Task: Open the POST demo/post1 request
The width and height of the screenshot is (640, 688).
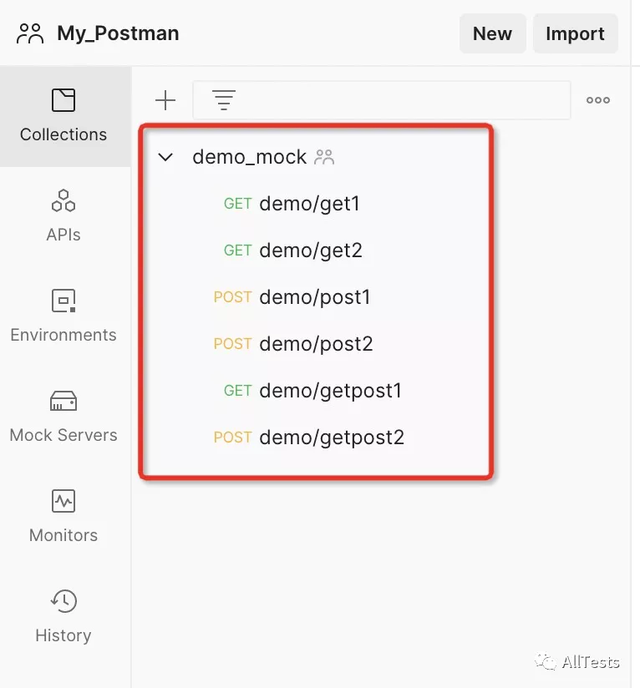Action: point(292,297)
